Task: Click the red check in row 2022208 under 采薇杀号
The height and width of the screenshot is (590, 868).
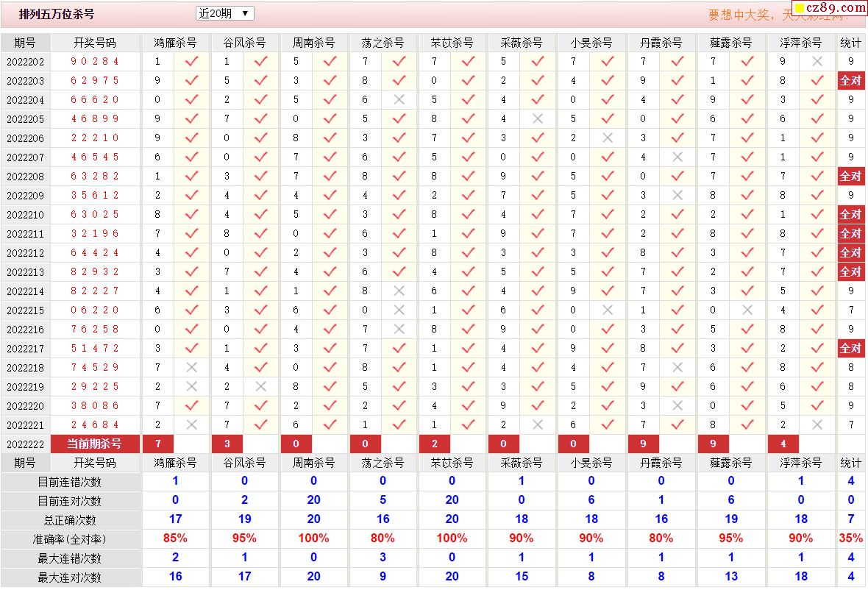Action: (537, 177)
